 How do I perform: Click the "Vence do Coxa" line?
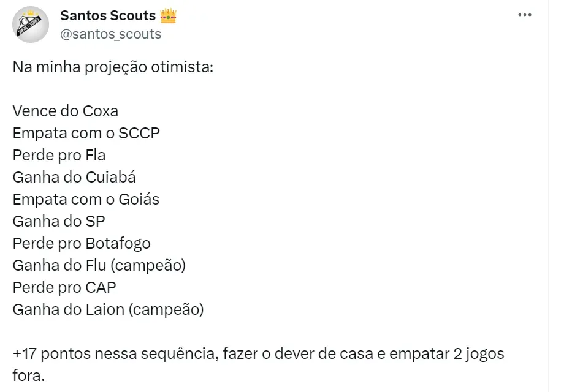pyautogui.click(x=65, y=111)
